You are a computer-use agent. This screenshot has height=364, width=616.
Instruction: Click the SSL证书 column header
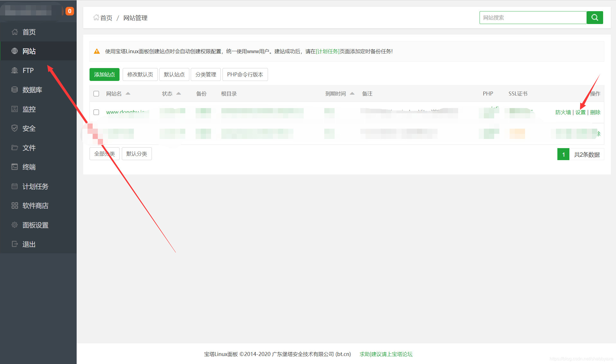point(518,94)
